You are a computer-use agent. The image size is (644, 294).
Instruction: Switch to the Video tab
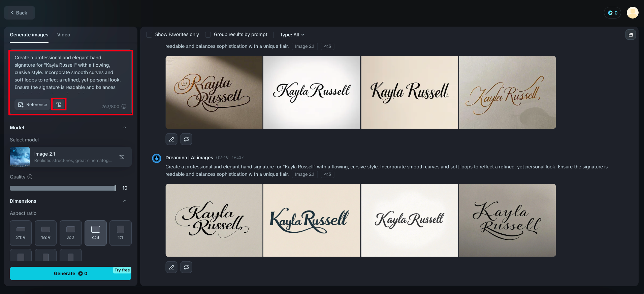coord(64,35)
